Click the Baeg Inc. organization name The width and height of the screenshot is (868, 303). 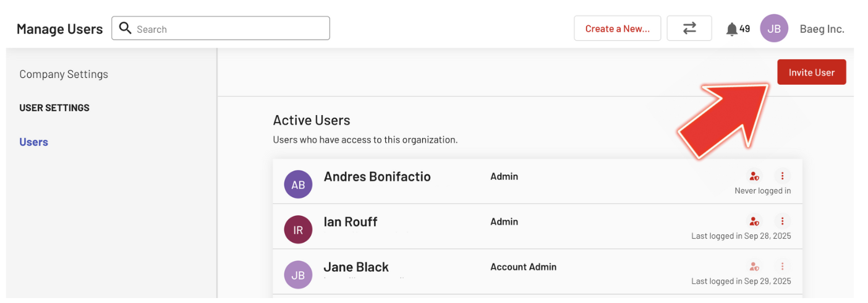coord(822,29)
